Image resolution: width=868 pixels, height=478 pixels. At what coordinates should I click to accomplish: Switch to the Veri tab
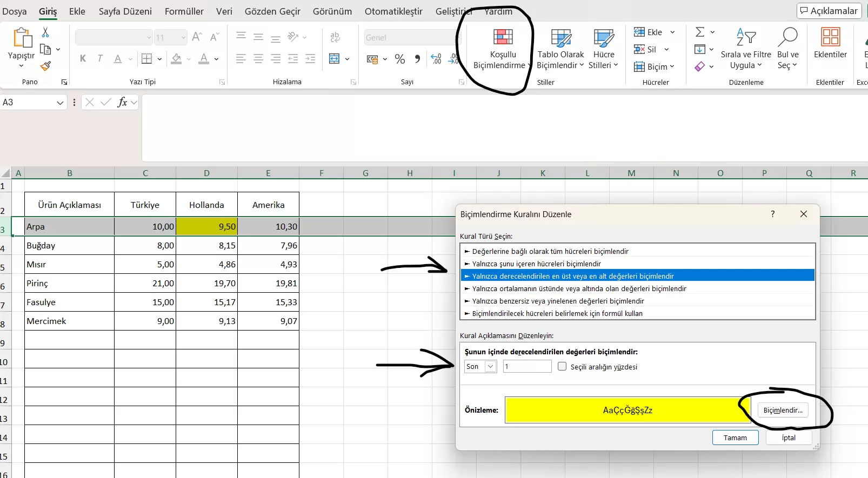coord(224,11)
